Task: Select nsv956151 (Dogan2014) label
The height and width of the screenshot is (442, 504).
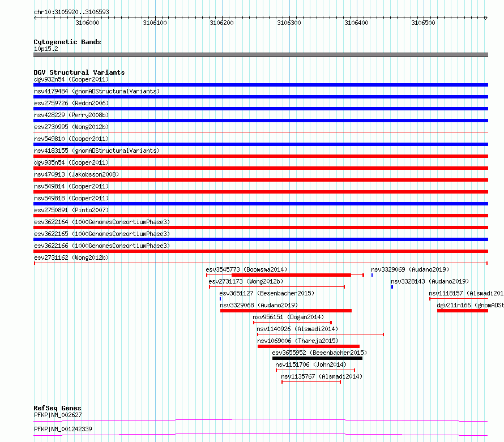Action: click(x=288, y=317)
